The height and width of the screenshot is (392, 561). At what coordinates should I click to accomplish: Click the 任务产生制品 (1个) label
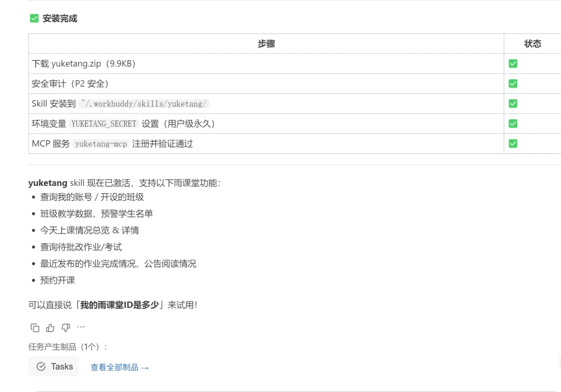tap(68, 347)
